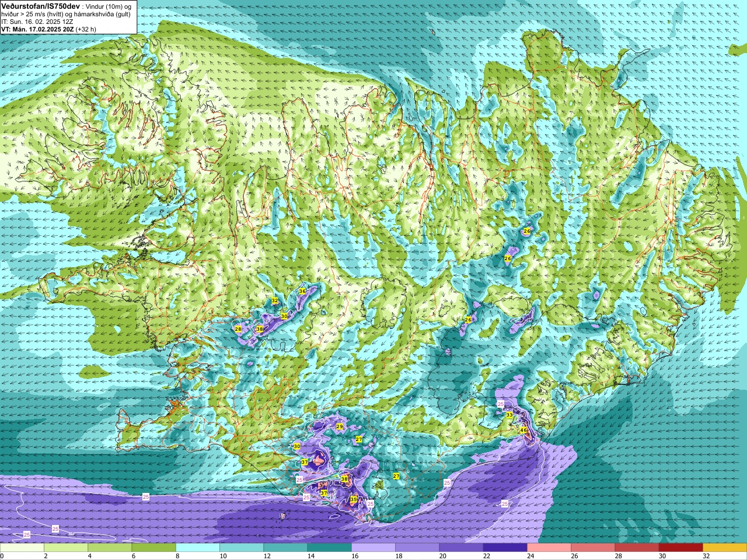The height and width of the screenshot is (560, 747).
Task: Pick the 4–6 m/s green legend swatch
Action: [x=110, y=548]
